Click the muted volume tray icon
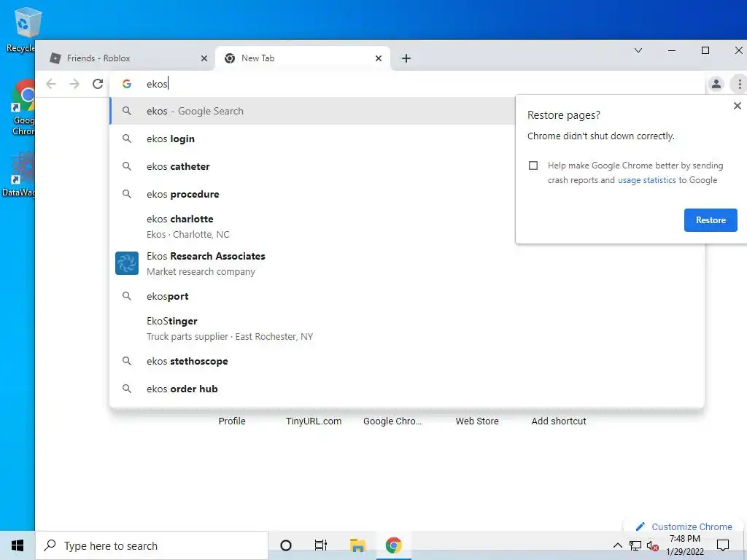Screen dimensions: 747x560 click(653, 545)
